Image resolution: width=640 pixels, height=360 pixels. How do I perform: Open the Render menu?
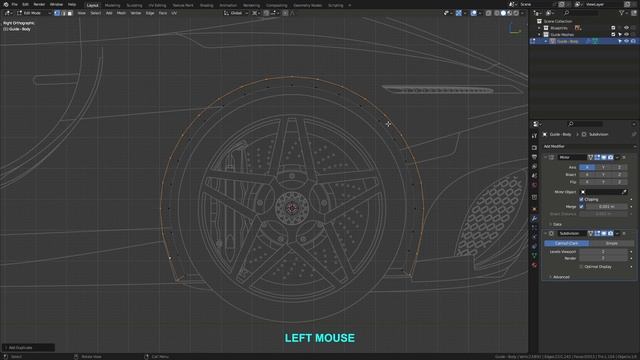pos(39,4)
